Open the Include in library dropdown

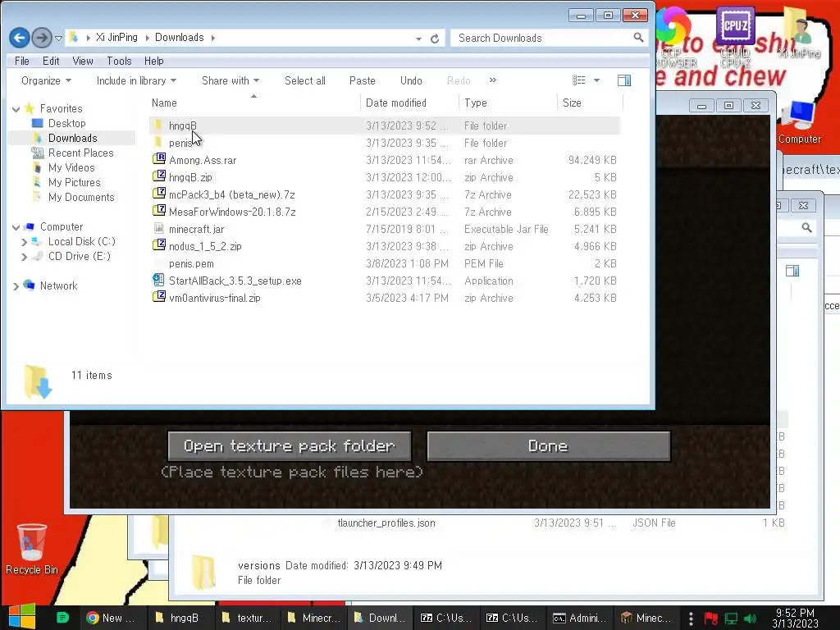[136, 81]
